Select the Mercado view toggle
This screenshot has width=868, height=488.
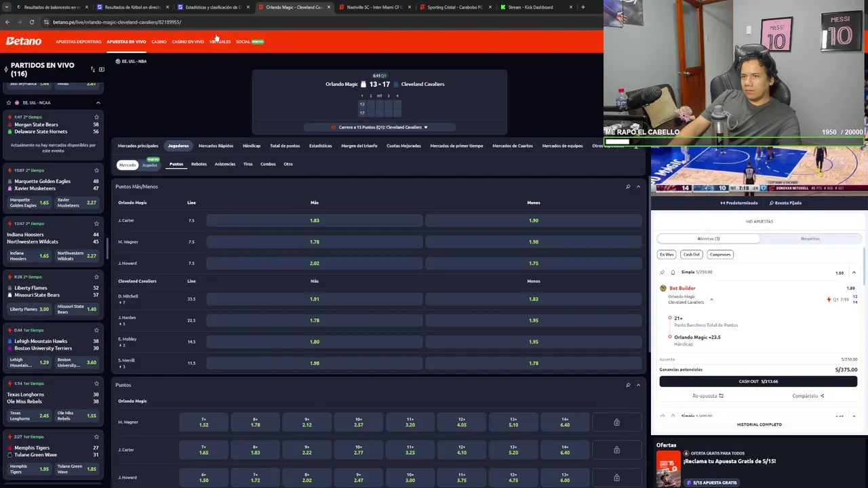coord(127,165)
